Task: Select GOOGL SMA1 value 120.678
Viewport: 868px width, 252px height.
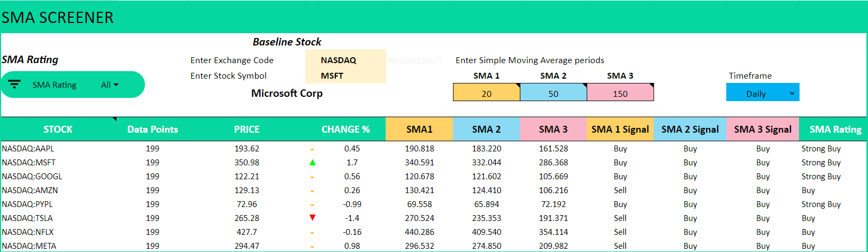Action: [419, 176]
